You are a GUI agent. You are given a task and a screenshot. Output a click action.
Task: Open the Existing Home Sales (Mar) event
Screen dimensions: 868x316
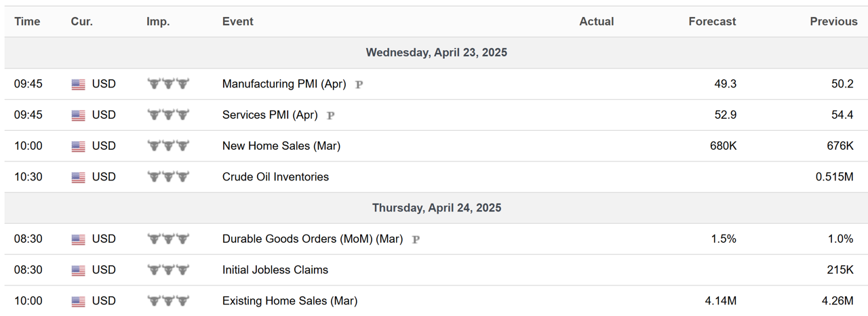(x=290, y=301)
